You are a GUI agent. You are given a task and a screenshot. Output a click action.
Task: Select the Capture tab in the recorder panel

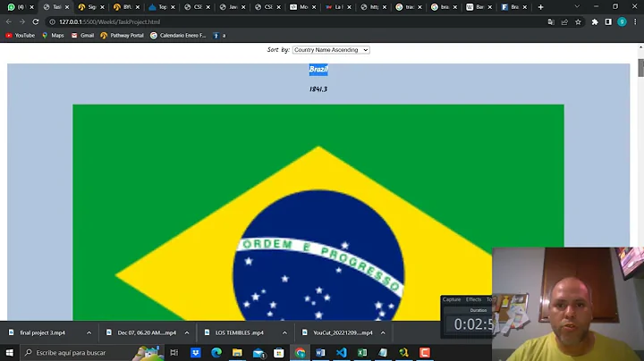[452, 299]
